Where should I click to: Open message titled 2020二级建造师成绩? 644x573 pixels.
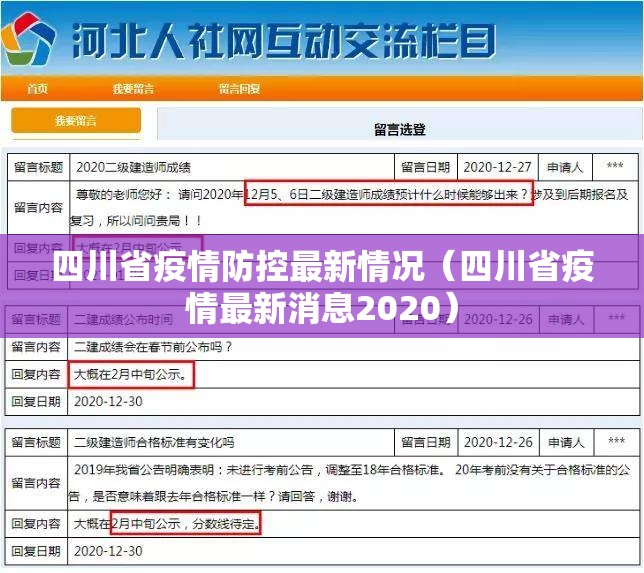click(x=133, y=167)
